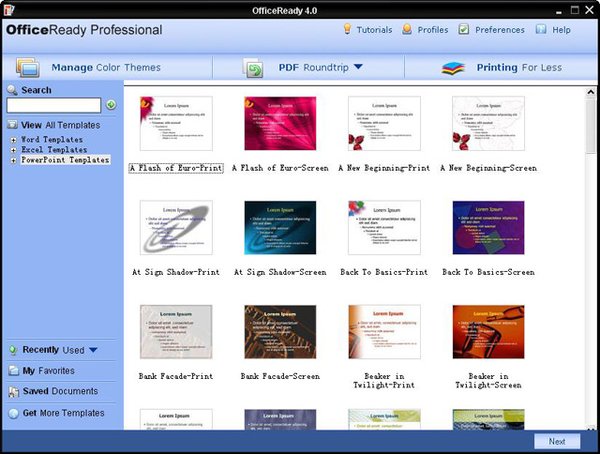Select A Flash of Euro-Print thumbnail
This screenshot has width=600, height=454.
tap(176, 123)
